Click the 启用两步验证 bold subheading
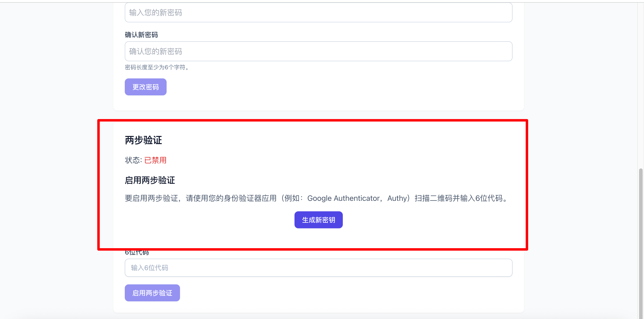Screen dimensions: 644x319 pos(150,180)
